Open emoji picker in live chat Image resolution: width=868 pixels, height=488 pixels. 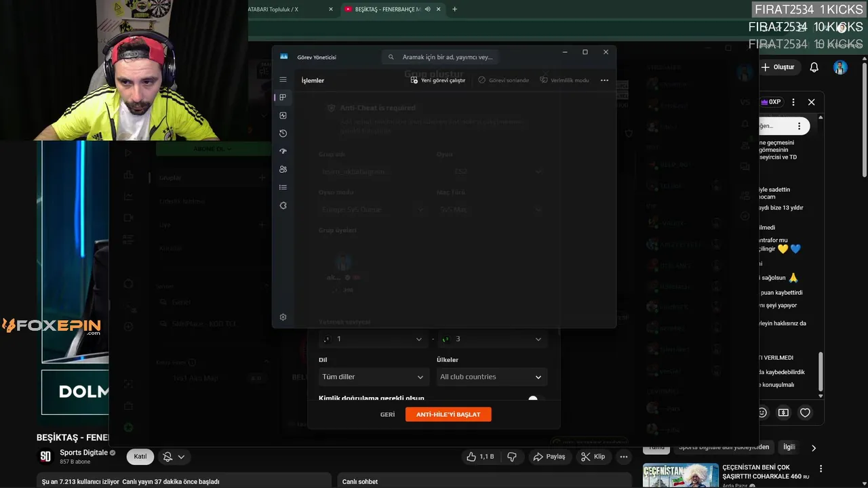[x=762, y=412]
